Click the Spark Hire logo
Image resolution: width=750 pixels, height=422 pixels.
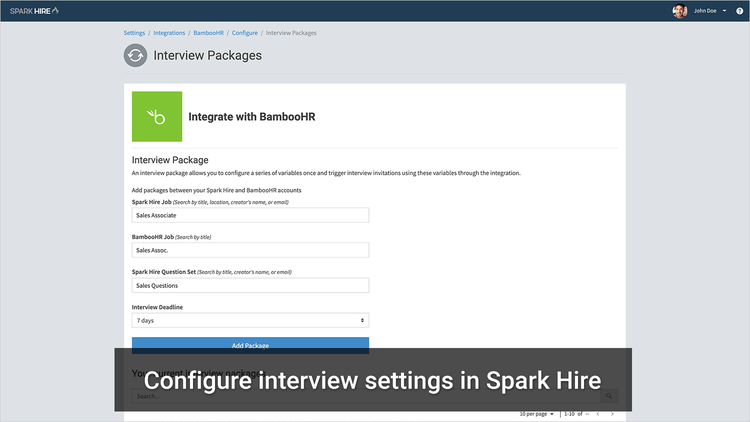click(34, 11)
